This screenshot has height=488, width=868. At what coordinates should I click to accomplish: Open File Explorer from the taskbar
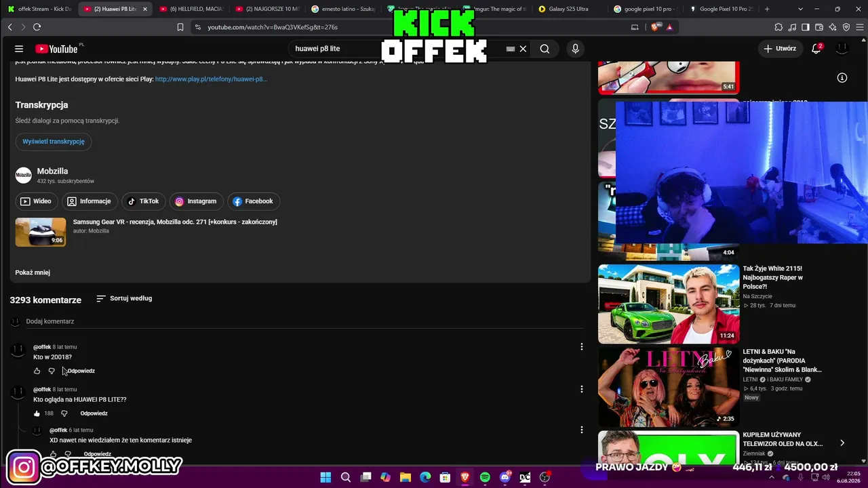(406, 477)
